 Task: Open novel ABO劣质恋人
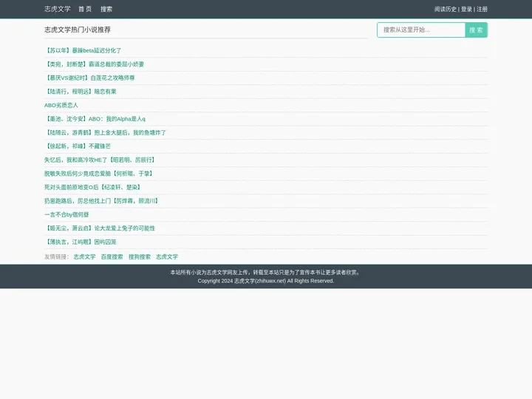click(x=61, y=105)
